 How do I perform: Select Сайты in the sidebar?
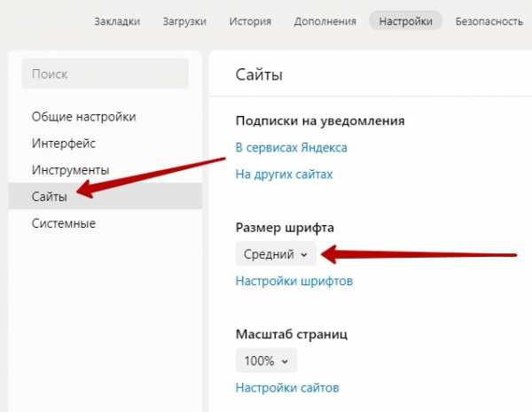point(105,196)
